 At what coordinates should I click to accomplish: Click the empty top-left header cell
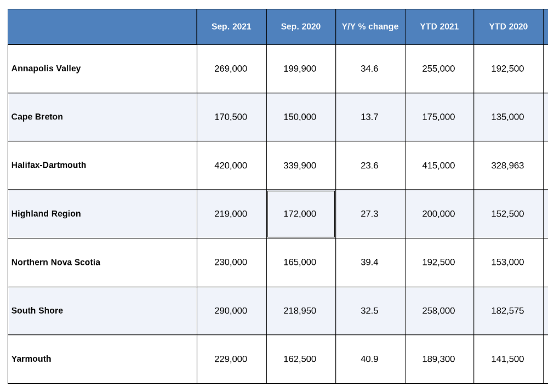(x=102, y=27)
